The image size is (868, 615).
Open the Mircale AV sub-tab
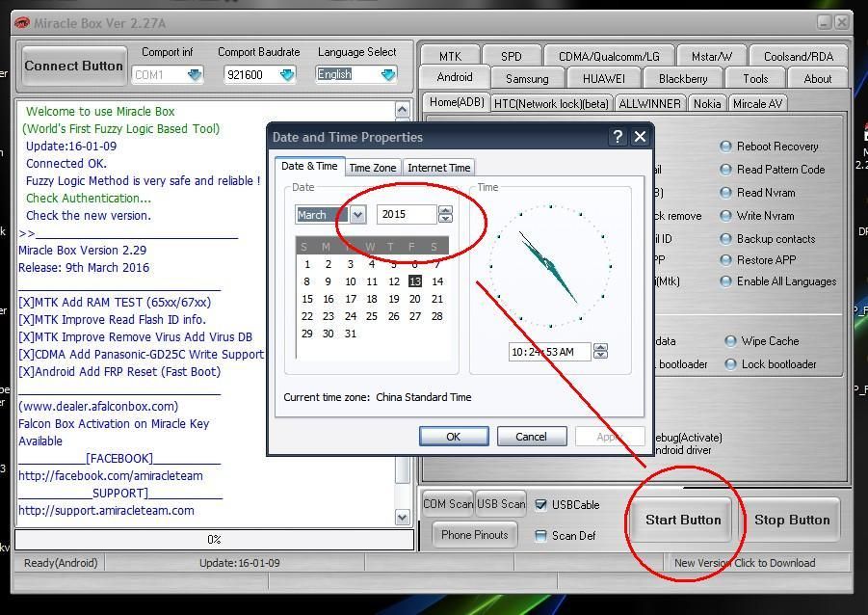pos(757,103)
